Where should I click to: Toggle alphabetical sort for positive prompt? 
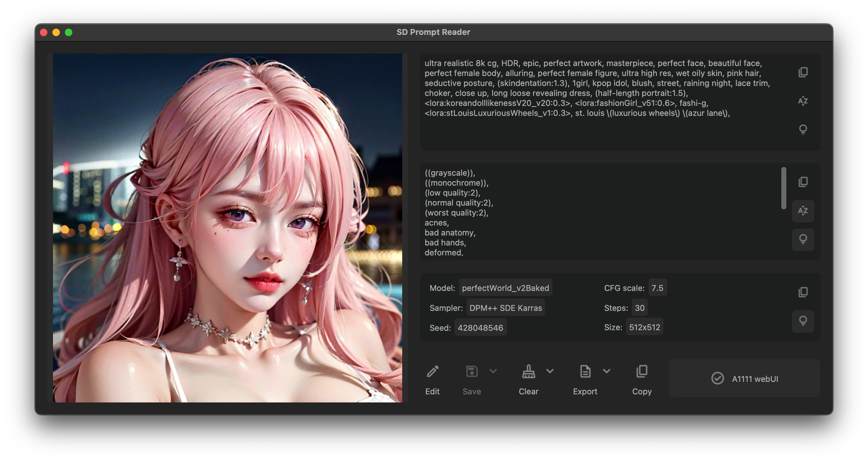coord(803,101)
